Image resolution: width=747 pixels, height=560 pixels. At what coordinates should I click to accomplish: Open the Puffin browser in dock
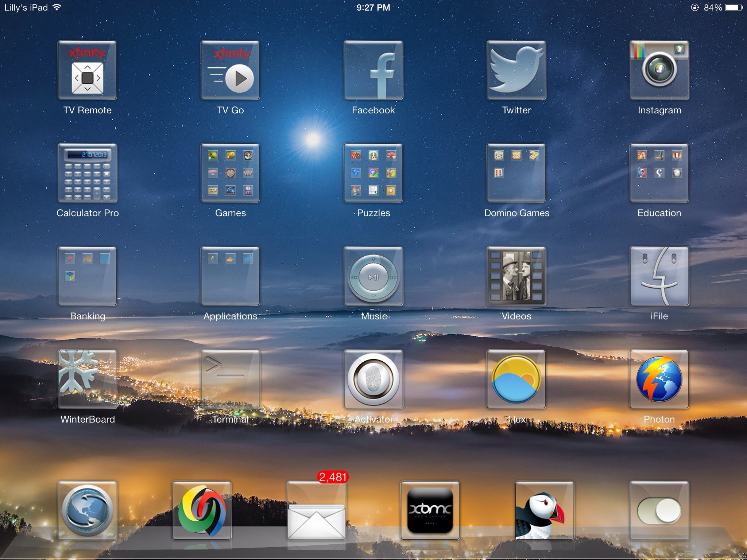tap(544, 510)
